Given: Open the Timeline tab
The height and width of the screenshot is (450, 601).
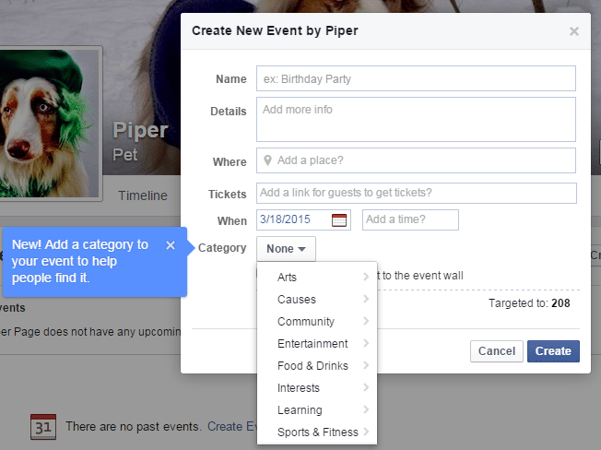Looking at the screenshot, I should click(143, 196).
